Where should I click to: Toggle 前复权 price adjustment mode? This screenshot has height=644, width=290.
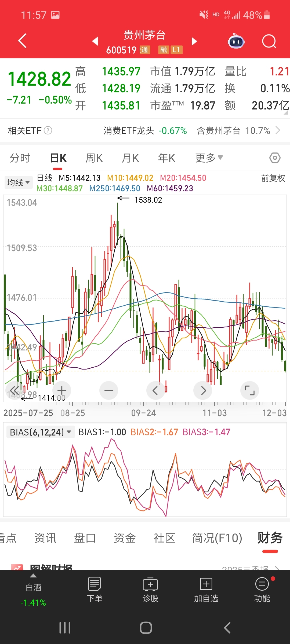coord(273,178)
